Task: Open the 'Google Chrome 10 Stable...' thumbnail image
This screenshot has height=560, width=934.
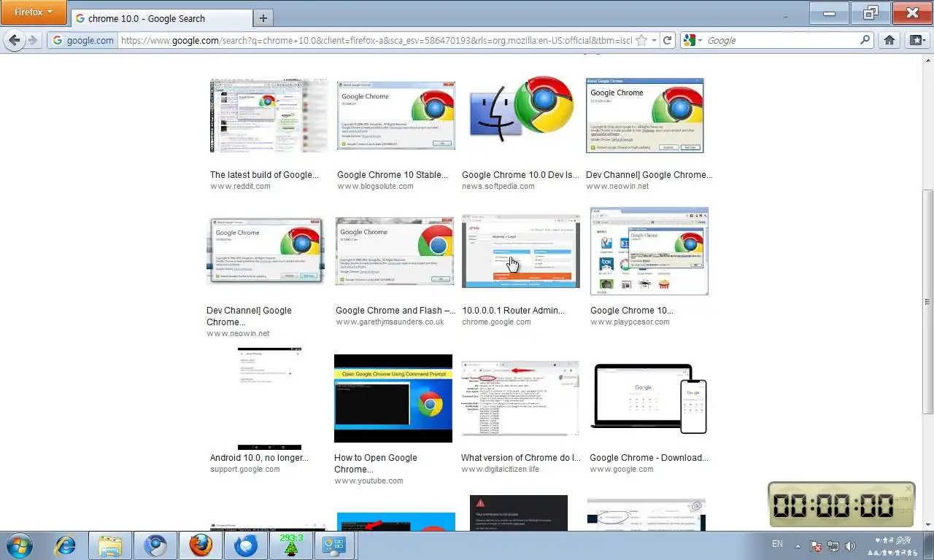Action: point(396,115)
